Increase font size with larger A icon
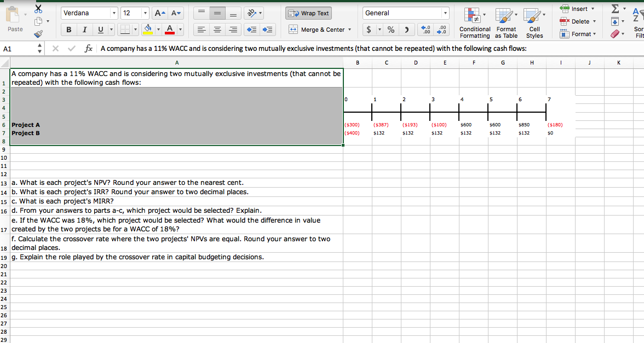Screen dimensions: 644x343 [x=158, y=13]
